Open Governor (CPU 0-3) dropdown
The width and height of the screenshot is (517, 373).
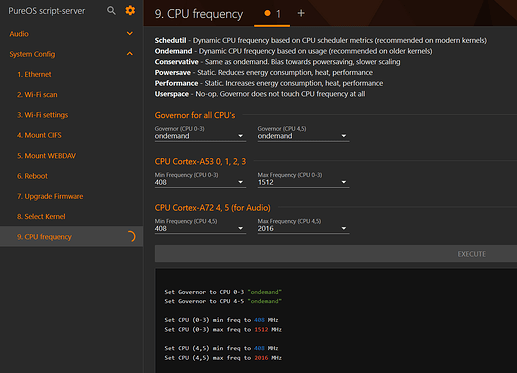point(200,136)
